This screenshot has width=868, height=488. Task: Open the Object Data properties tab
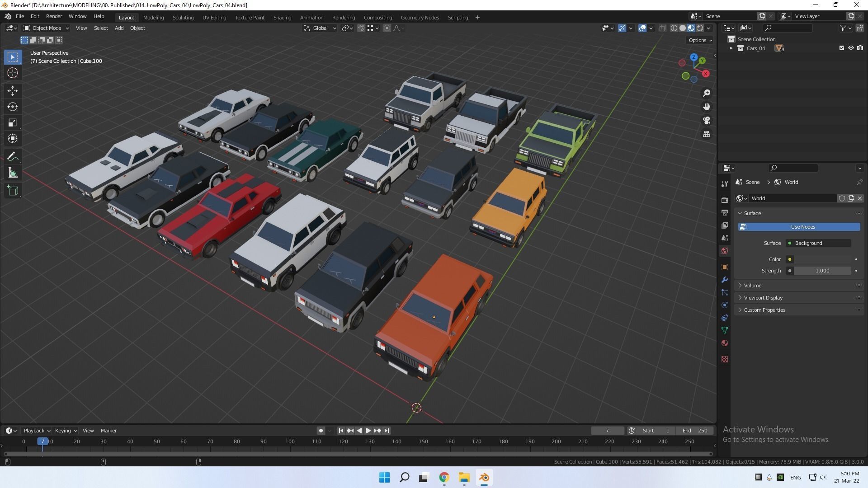725,330
